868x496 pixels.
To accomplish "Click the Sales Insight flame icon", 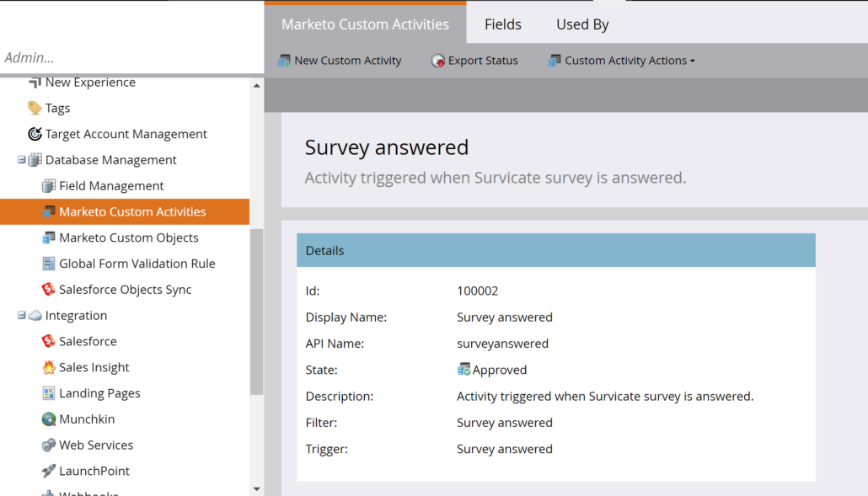I will click(49, 367).
